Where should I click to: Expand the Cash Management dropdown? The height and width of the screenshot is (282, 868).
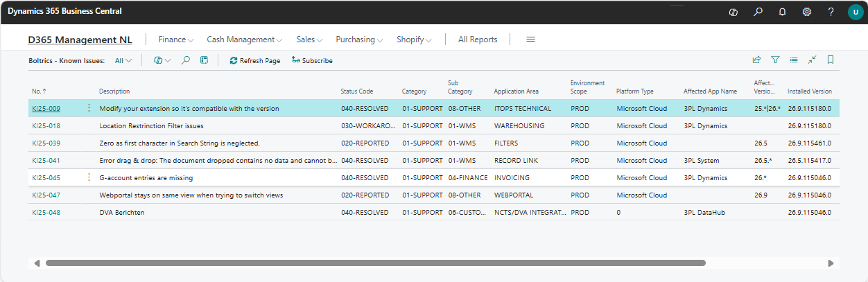tap(244, 39)
